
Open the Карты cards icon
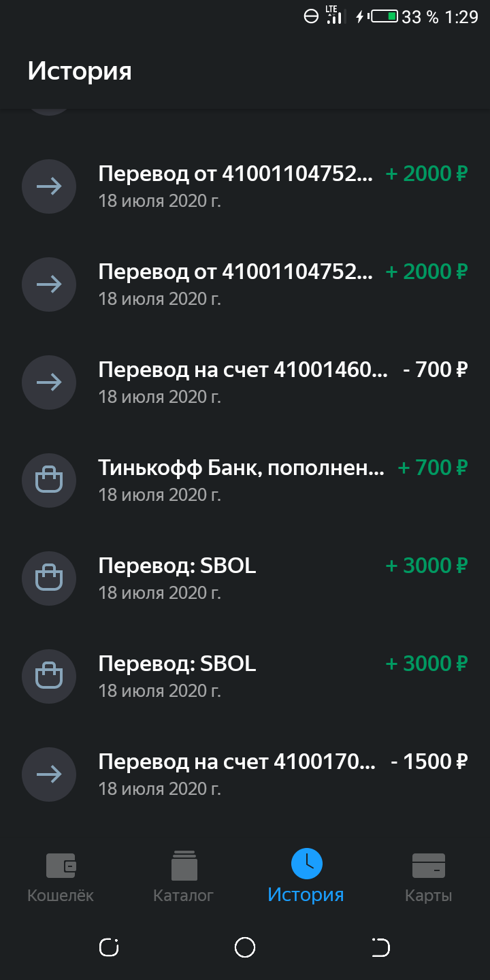(x=429, y=866)
